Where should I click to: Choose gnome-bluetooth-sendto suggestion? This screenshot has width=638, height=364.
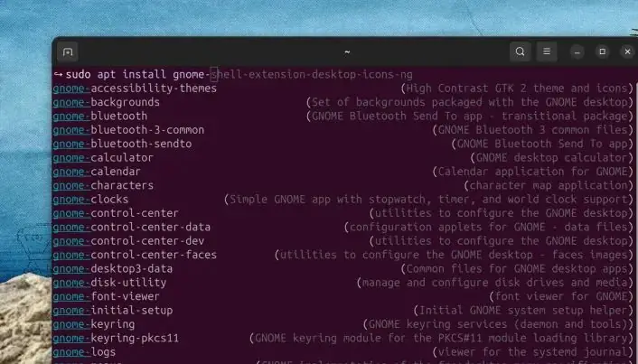tap(122, 144)
